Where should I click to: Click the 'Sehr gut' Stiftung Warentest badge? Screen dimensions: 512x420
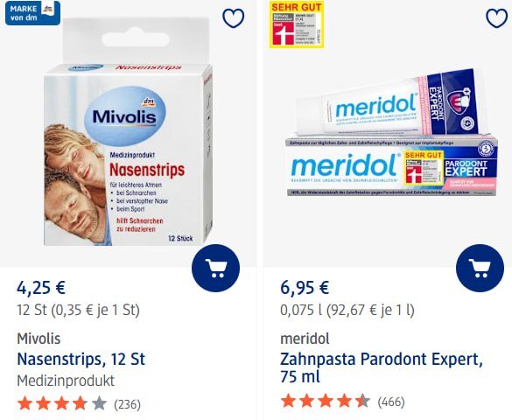coord(297,24)
